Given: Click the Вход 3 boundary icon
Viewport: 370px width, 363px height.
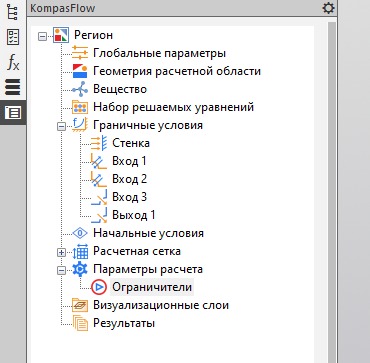Looking at the screenshot, I should pos(99,197).
